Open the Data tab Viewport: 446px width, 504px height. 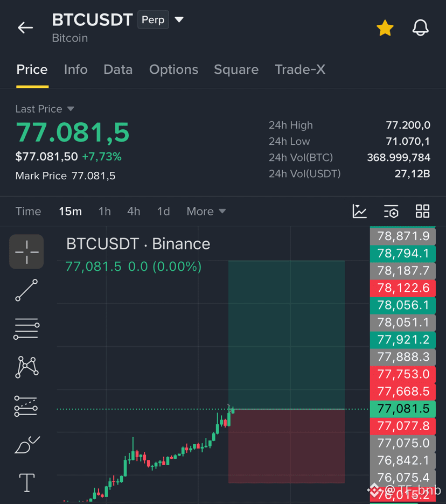click(118, 69)
